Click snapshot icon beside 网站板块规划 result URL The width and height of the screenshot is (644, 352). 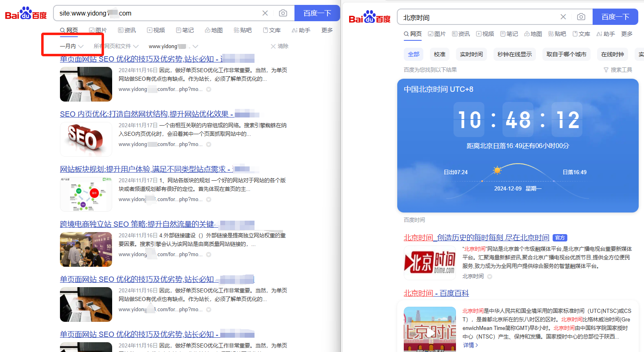tap(208, 199)
